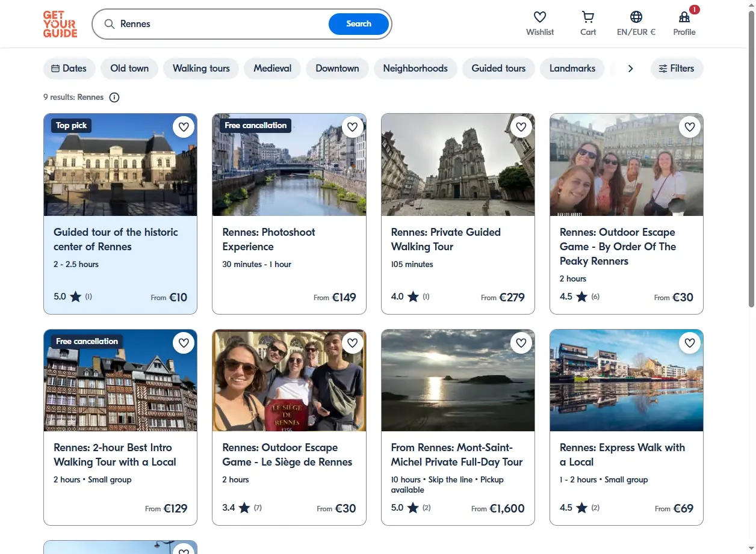Open Rennes: Private Guided Walking Tour title
This screenshot has height=554, width=756.
[x=445, y=239]
